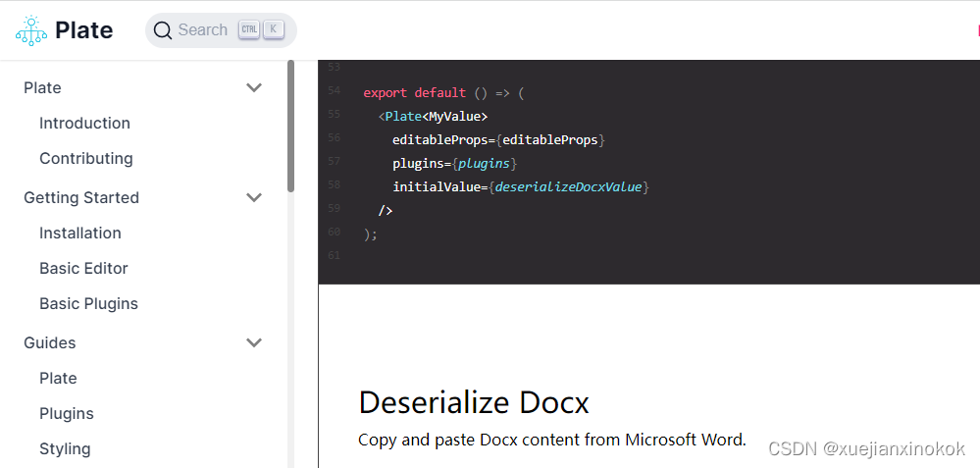Open the Plate home title link
Screen dimensions: 980x468
(83, 30)
